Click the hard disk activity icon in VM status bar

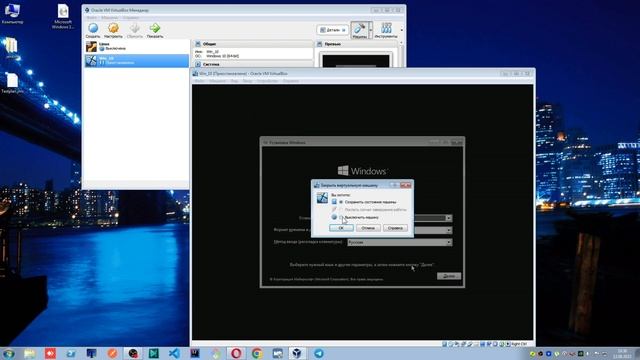coord(445,344)
